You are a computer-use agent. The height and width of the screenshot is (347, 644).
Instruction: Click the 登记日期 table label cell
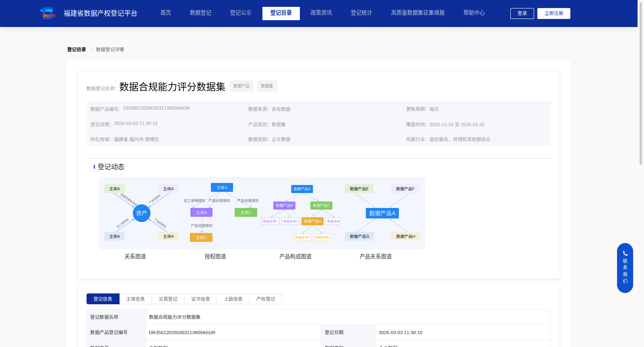(x=348, y=332)
